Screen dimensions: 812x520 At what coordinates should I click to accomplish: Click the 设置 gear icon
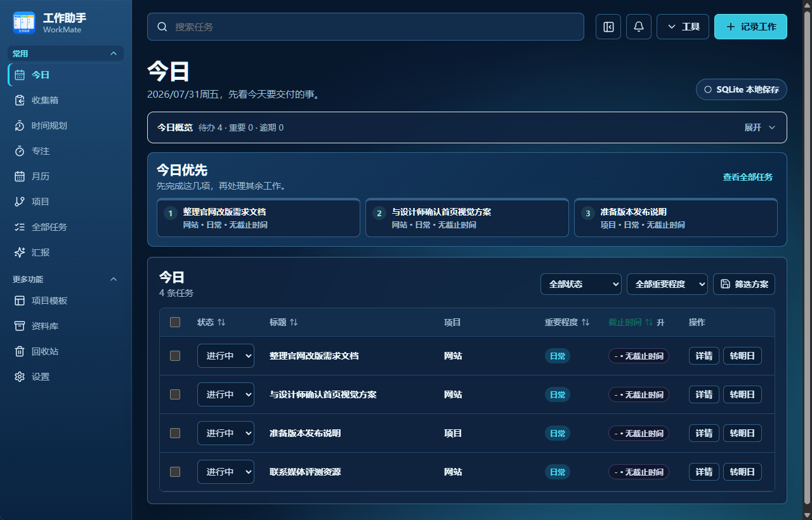click(x=20, y=377)
